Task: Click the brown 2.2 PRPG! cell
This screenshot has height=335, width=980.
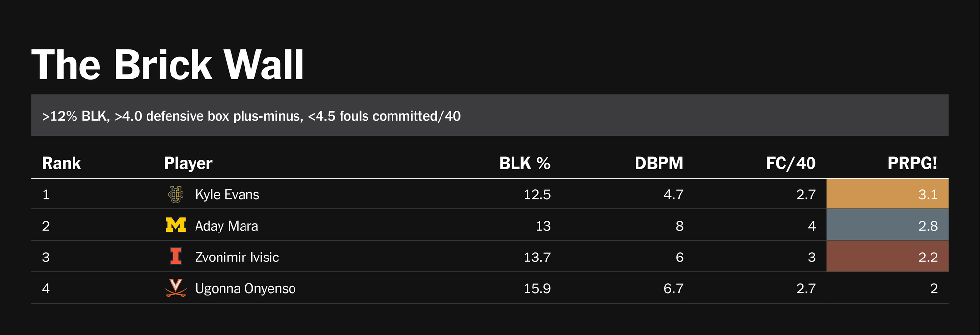Action: [x=887, y=257]
